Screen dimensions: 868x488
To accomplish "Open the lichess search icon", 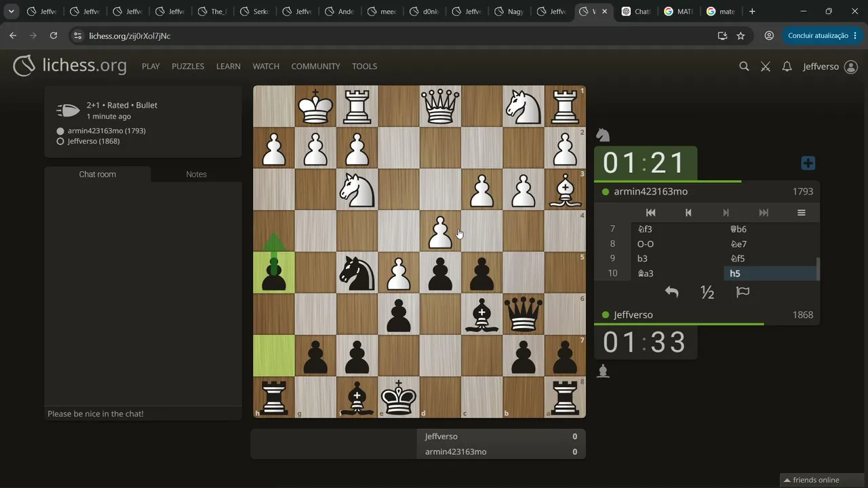I will click(744, 66).
